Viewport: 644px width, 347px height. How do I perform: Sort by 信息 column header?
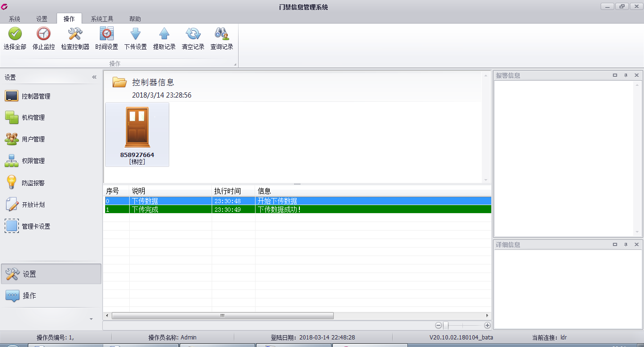pos(373,191)
